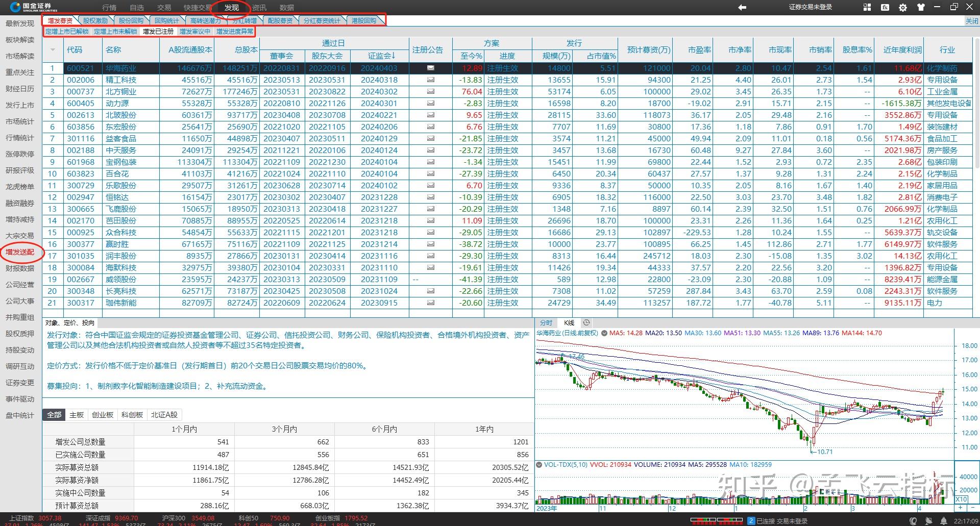Open 龙虎榜单 in the left sidebar
This screenshot has height=526, width=980.
click(20, 187)
